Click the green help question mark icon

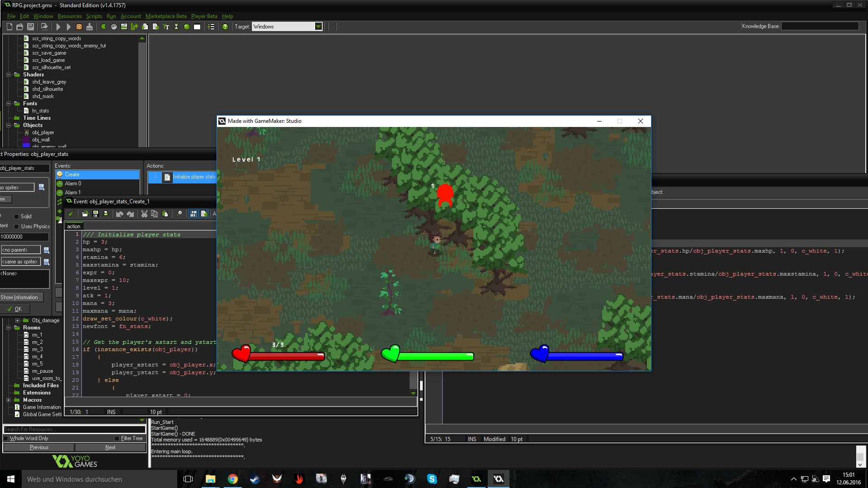(x=225, y=27)
